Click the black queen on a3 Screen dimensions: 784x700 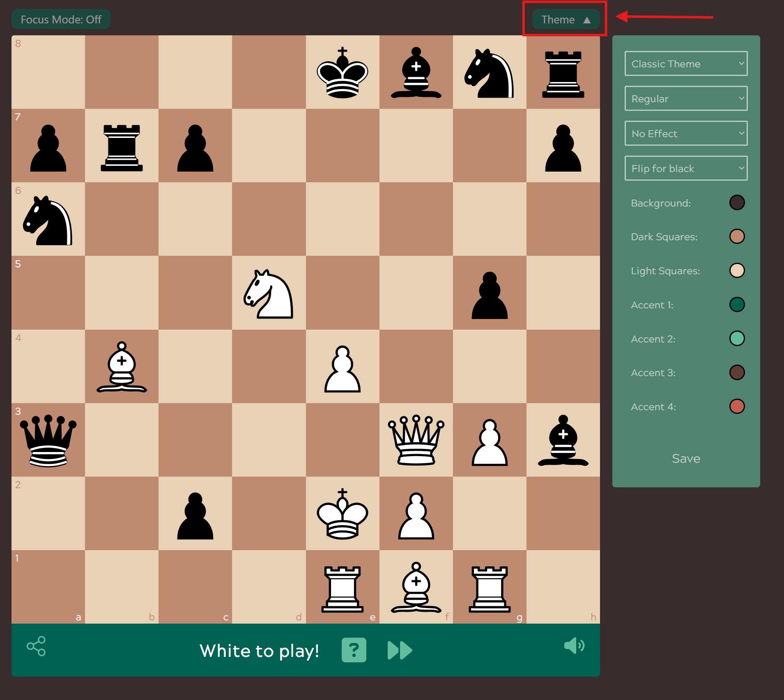pyautogui.click(x=48, y=440)
